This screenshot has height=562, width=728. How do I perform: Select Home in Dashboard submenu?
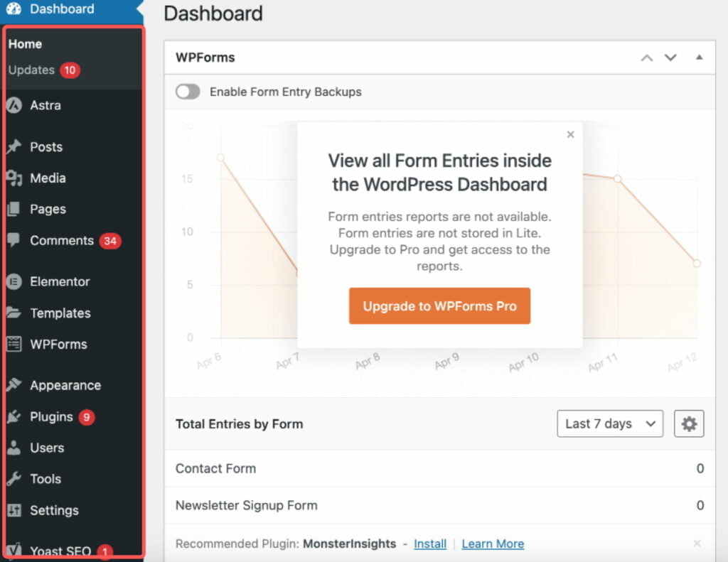[x=25, y=44]
